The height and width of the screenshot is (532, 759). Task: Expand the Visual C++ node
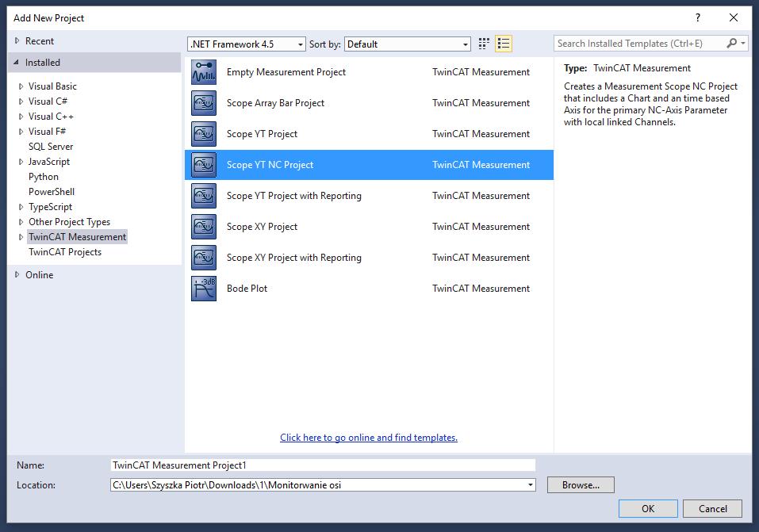click(x=21, y=117)
